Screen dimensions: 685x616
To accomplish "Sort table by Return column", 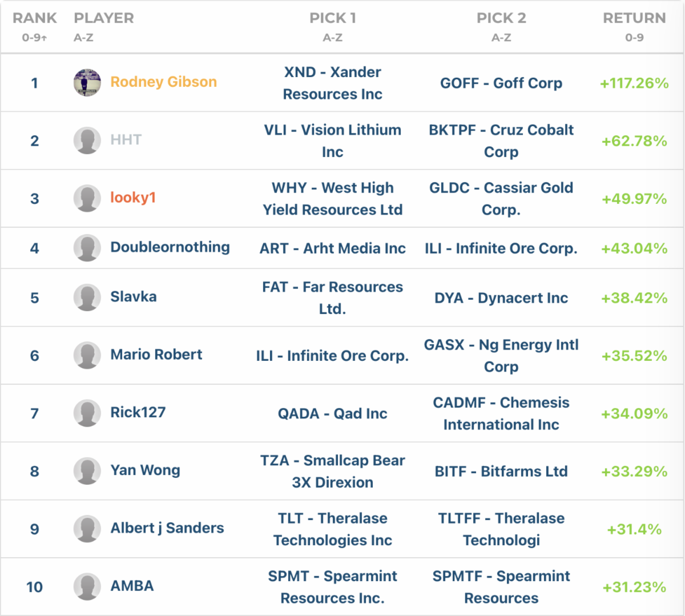I will tap(634, 18).
